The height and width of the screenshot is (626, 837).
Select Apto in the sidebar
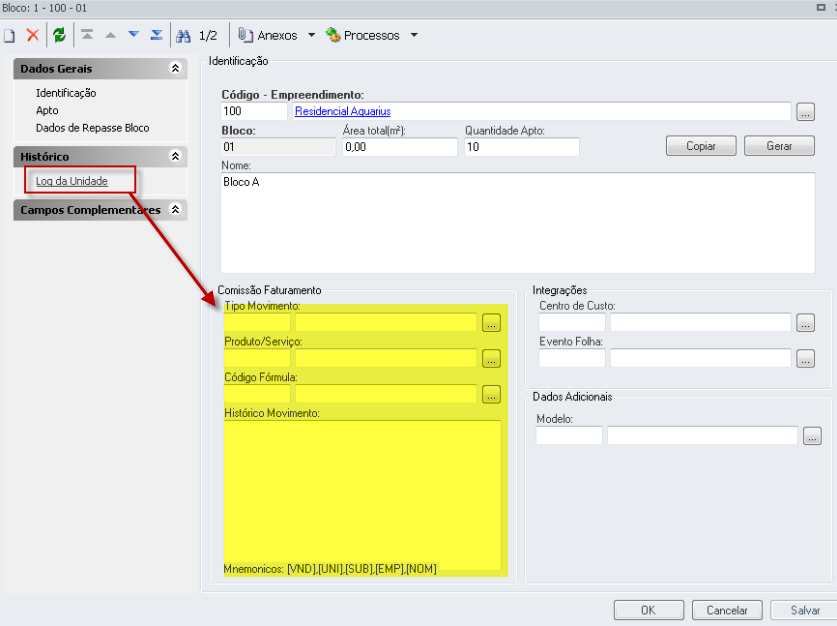coord(47,110)
